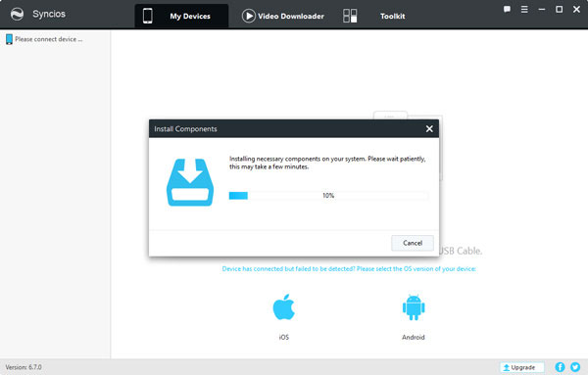Screen dimensions: 588x375
Task: Close the Install Components dialog
Action: (429, 129)
